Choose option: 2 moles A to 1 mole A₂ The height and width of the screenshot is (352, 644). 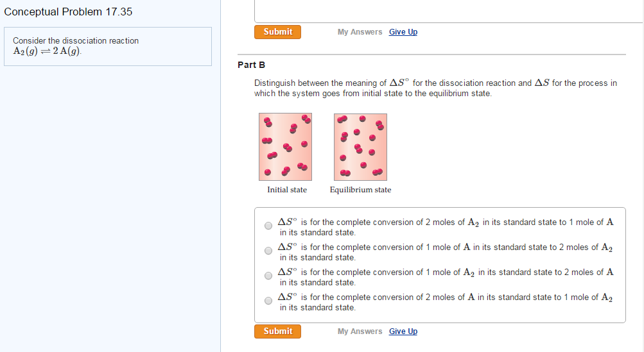click(268, 301)
